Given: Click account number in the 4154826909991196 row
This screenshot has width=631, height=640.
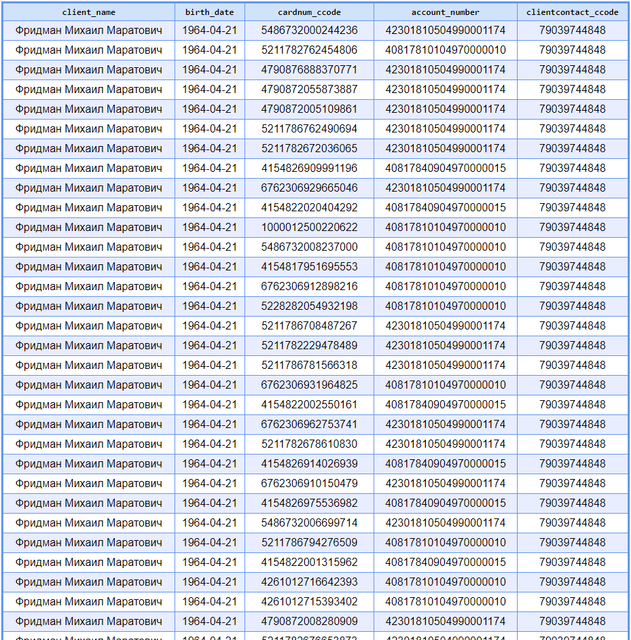Looking at the screenshot, I should 445,168.
